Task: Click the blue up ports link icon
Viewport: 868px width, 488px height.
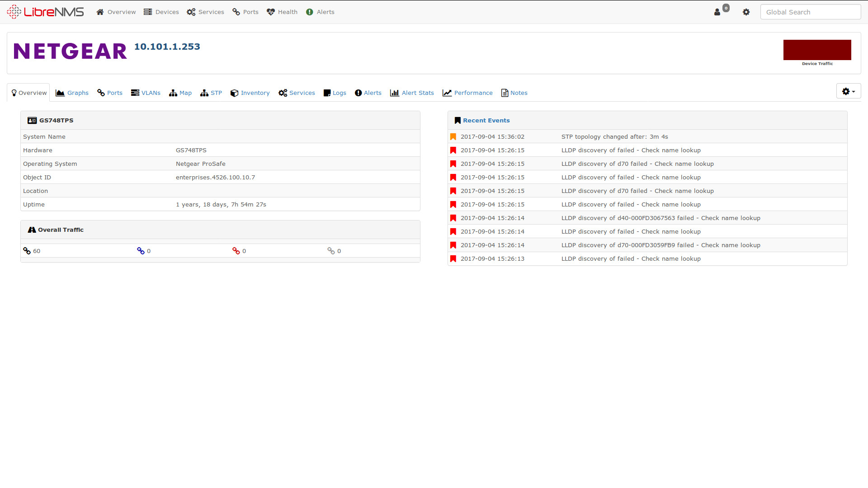Action: pos(141,251)
